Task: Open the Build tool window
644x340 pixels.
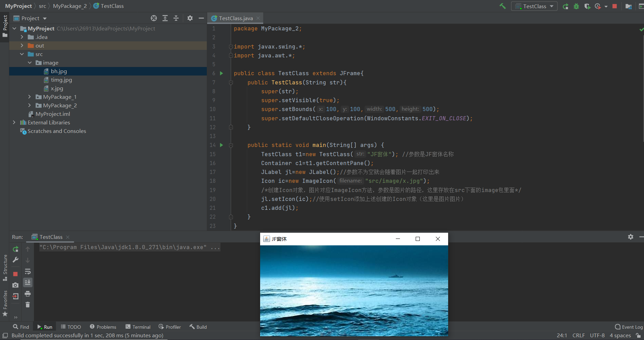Action: [x=198, y=327]
